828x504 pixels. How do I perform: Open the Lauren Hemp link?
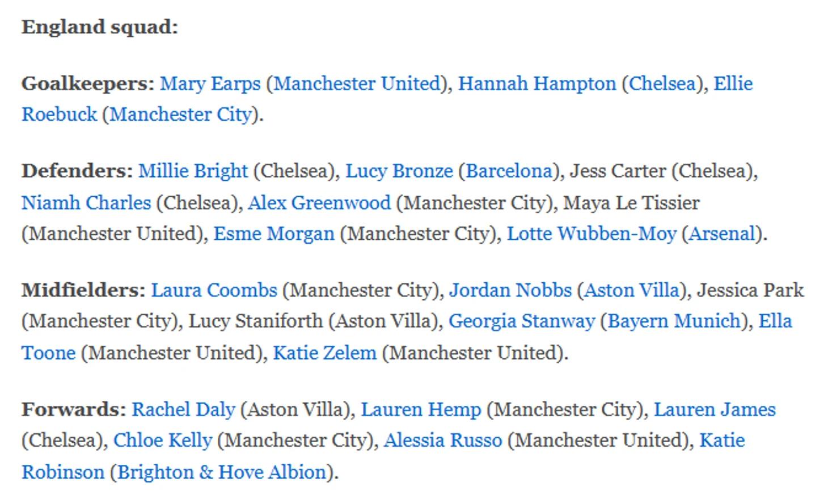coord(421,410)
